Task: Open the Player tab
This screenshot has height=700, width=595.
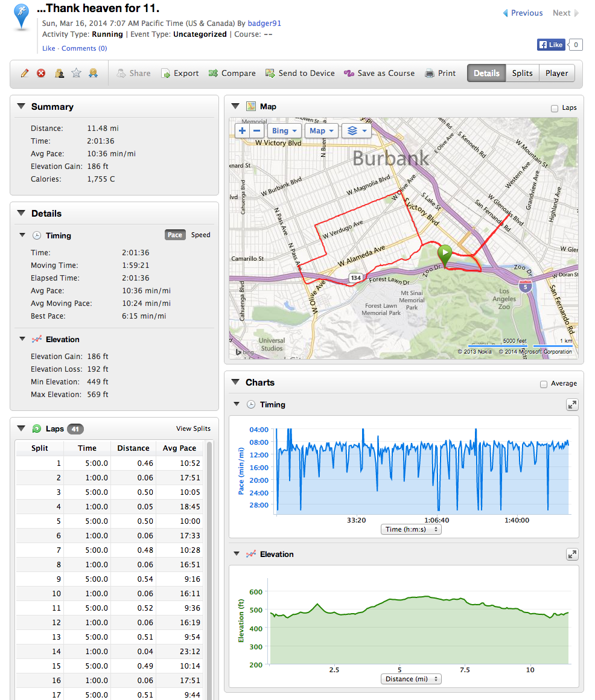Action: tap(556, 73)
